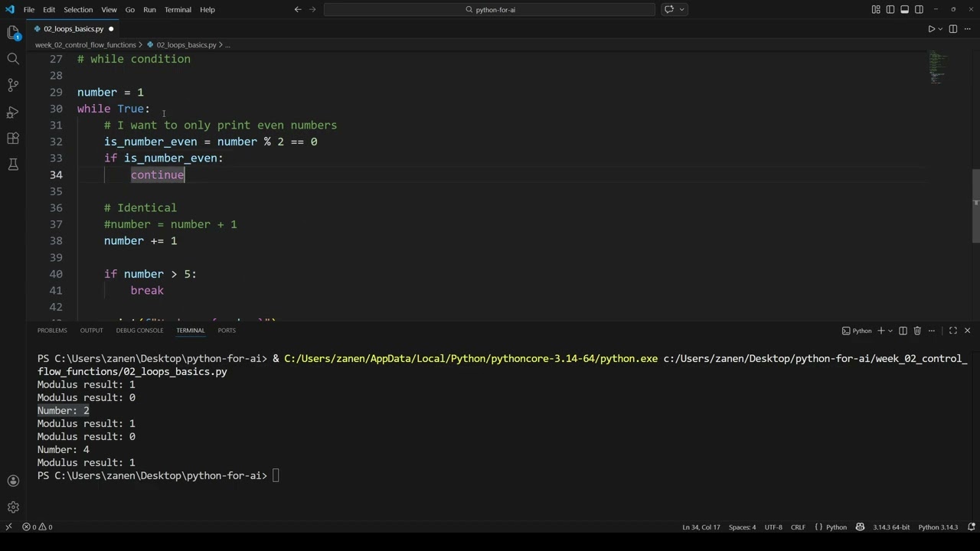The height and width of the screenshot is (551, 980).
Task: Split the terminal
Action: click(903, 331)
